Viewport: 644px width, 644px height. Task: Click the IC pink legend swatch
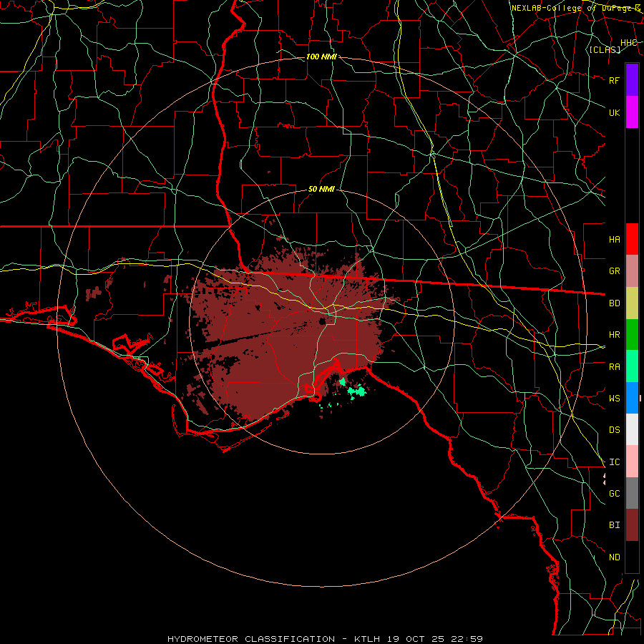point(632,462)
